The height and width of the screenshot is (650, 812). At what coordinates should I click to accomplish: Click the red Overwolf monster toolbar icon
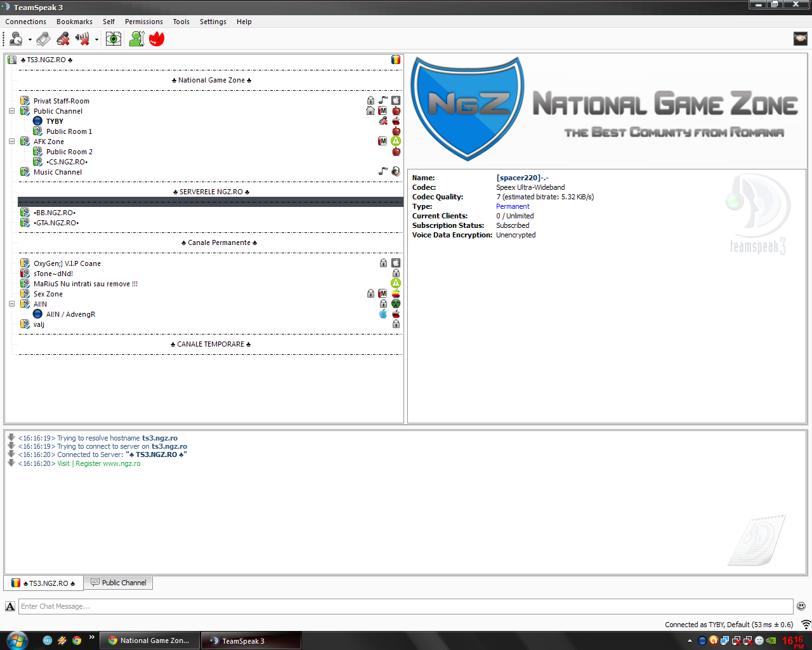click(157, 39)
